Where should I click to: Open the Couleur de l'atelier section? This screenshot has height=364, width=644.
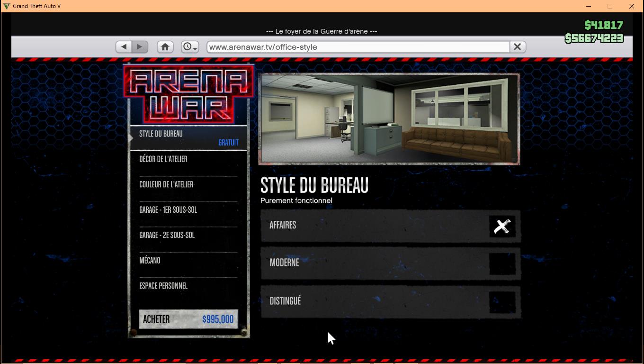tap(188, 184)
